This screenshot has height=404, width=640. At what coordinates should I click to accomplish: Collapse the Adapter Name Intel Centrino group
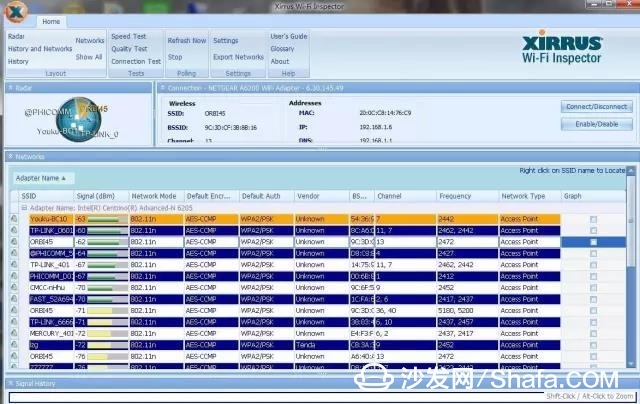pos(24,208)
